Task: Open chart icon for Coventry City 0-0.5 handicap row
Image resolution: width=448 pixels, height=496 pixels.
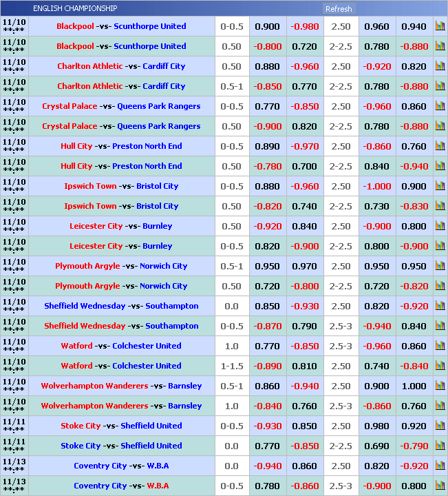Action: point(440,486)
